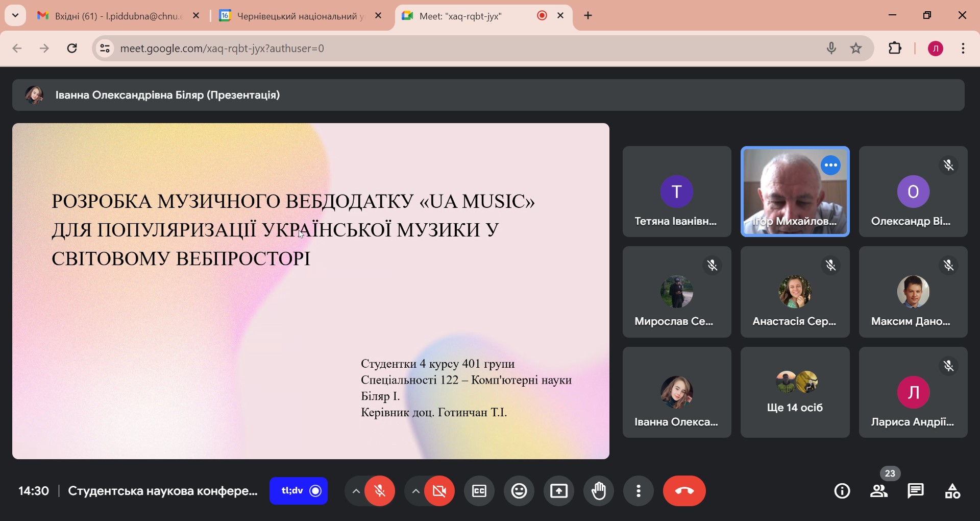
Task: Raise hand in the meeting
Action: [x=599, y=491]
